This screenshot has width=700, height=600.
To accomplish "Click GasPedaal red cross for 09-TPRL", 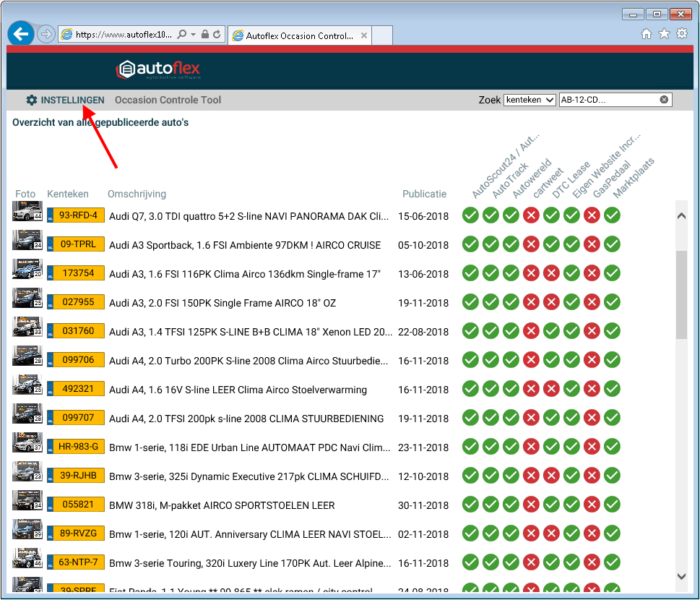I will click(592, 244).
